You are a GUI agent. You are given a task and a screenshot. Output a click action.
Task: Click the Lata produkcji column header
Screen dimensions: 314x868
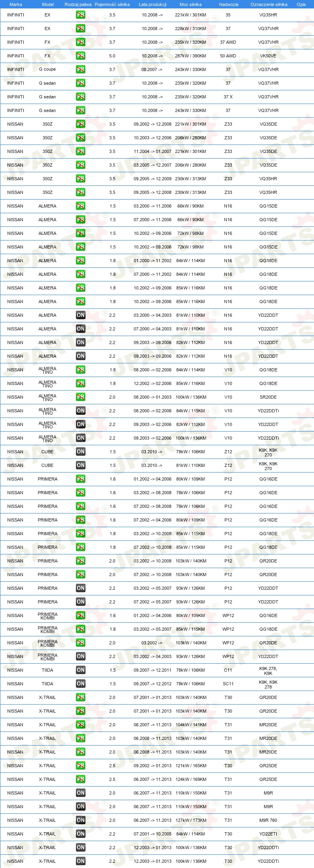(x=153, y=4)
